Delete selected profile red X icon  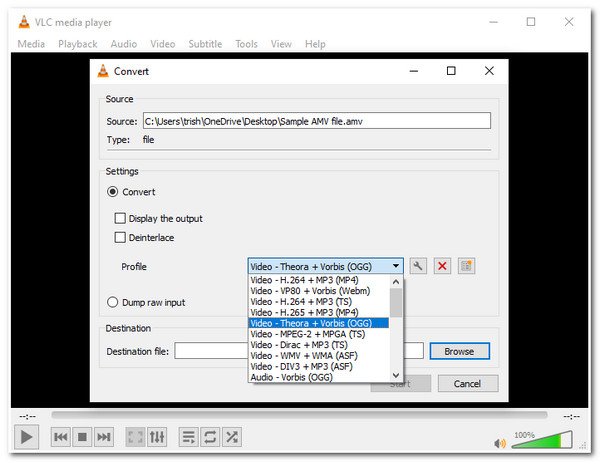pos(442,266)
